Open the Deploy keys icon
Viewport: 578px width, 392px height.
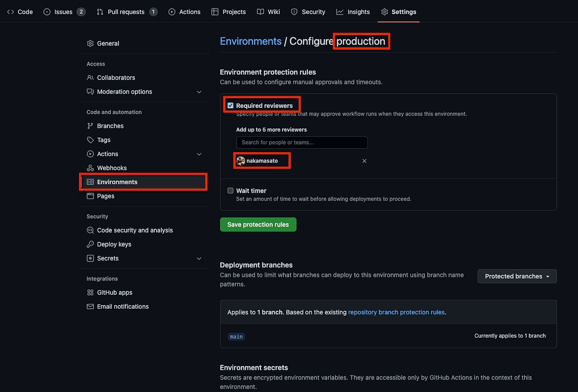point(90,244)
